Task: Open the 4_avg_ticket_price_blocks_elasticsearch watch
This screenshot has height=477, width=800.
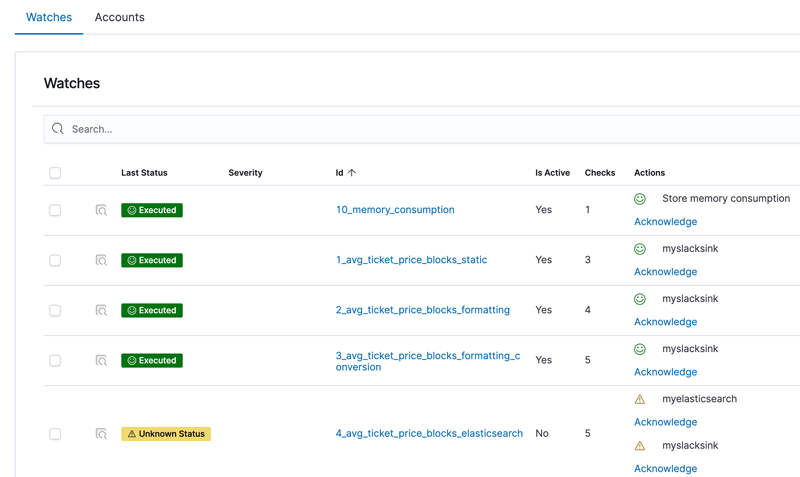Action: tap(429, 433)
